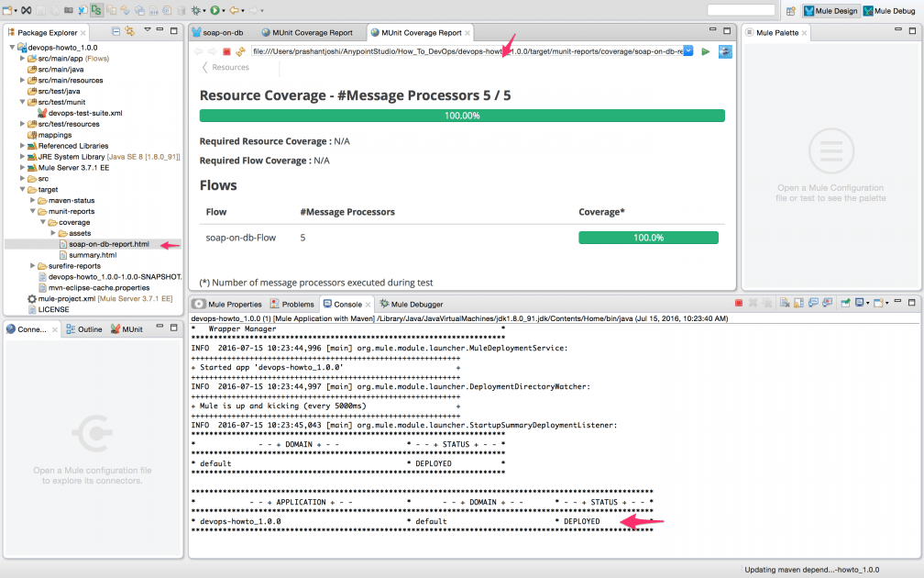Click the 100.00% coverage progress bar

click(x=460, y=115)
